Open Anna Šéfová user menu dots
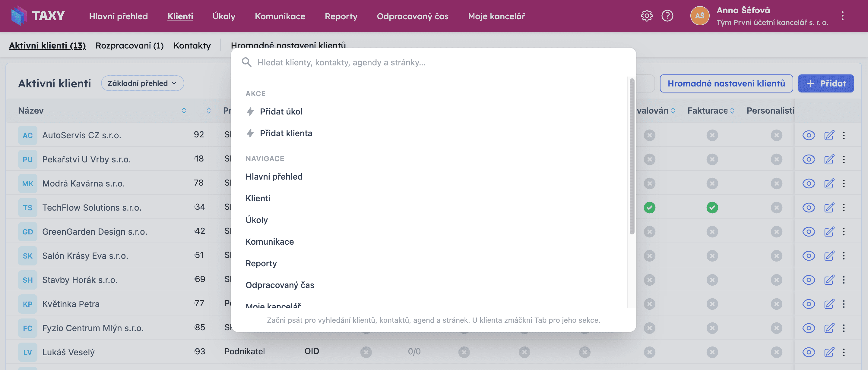The width and height of the screenshot is (868, 370). coord(842,16)
